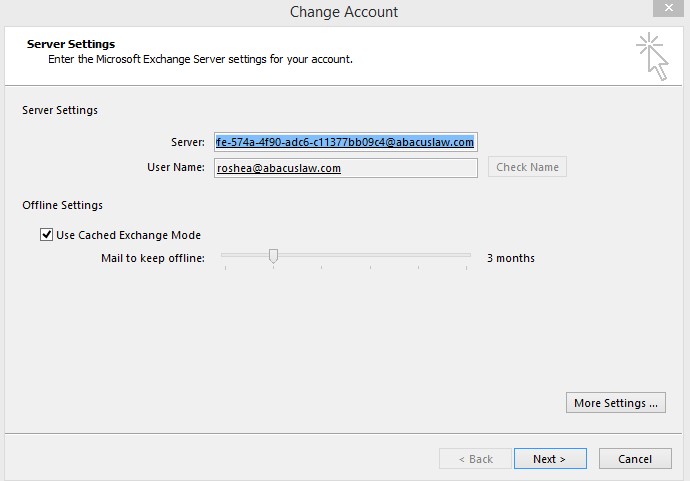The image size is (690, 481).
Task: Set slider to the first tick mark
Action: point(225,255)
